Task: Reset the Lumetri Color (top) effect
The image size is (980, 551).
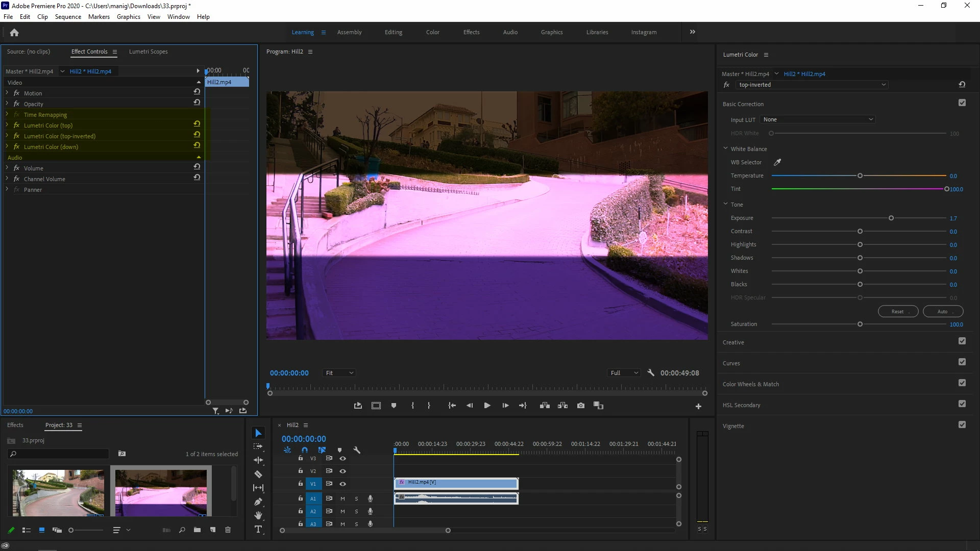Action: [x=197, y=123]
